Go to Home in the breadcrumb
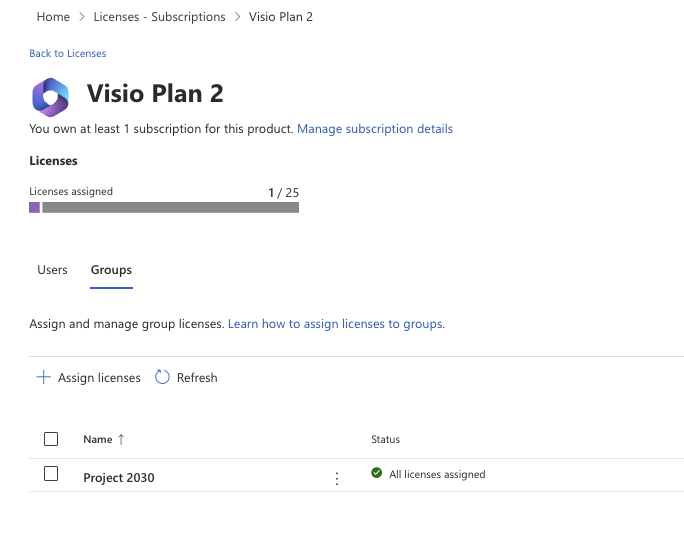This screenshot has height=554, width=684. pyautogui.click(x=53, y=17)
